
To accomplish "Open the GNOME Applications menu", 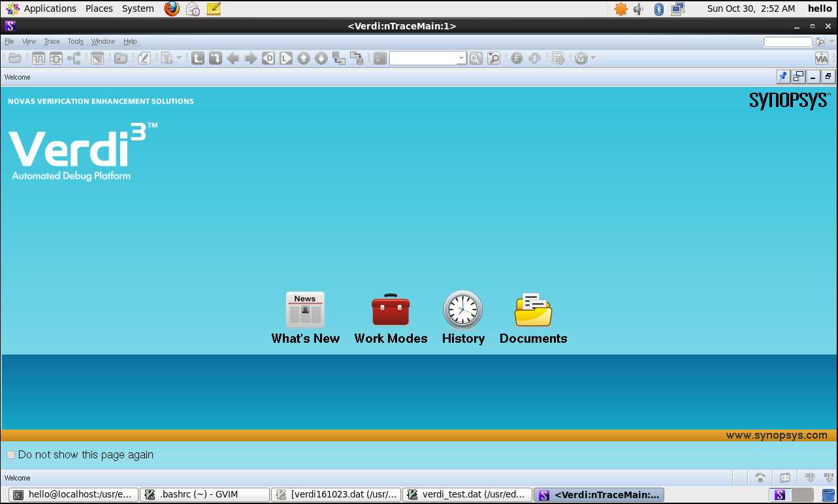I will 41,8.
